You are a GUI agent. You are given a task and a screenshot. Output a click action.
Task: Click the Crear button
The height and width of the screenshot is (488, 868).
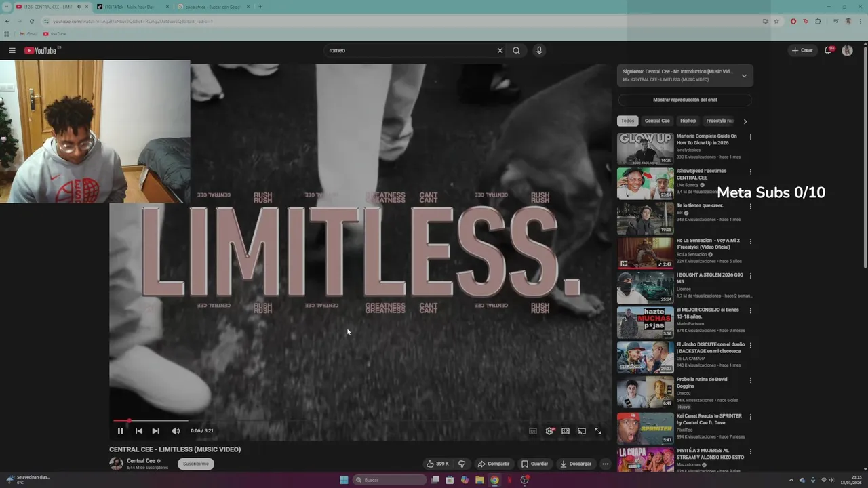pyautogui.click(x=802, y=50)
